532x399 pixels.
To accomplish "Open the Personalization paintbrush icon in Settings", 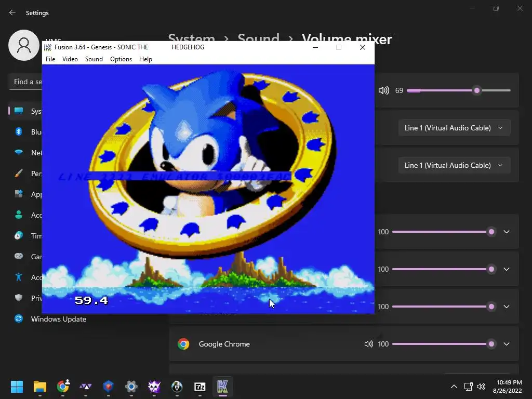I will coord(19,174).
